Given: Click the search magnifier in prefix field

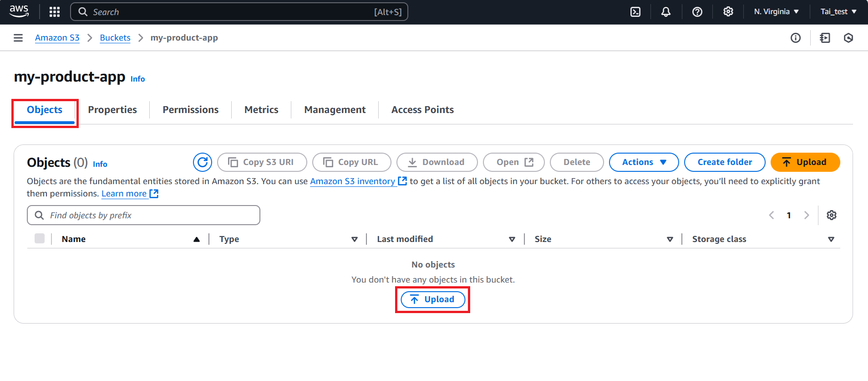Looking at the screenshot, I should point(39,215).
